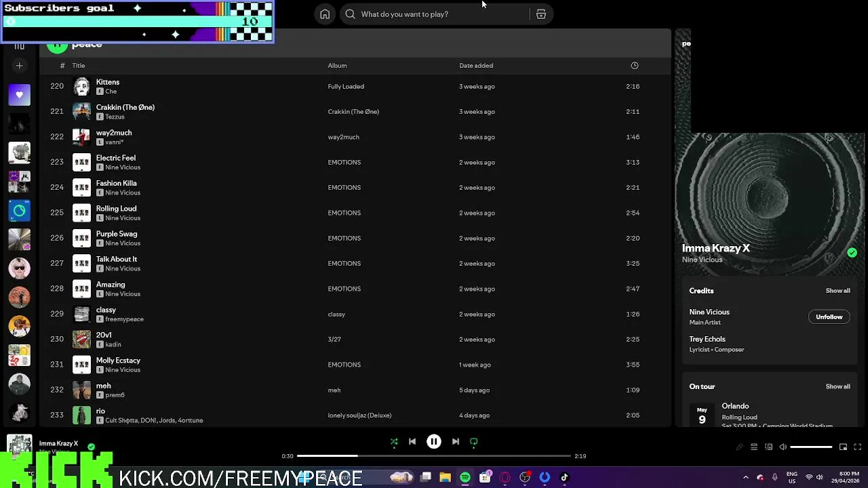This screenshot has width=868, height=488.
Task: Open Task View in the taskbar
Action: pos(426,478)
